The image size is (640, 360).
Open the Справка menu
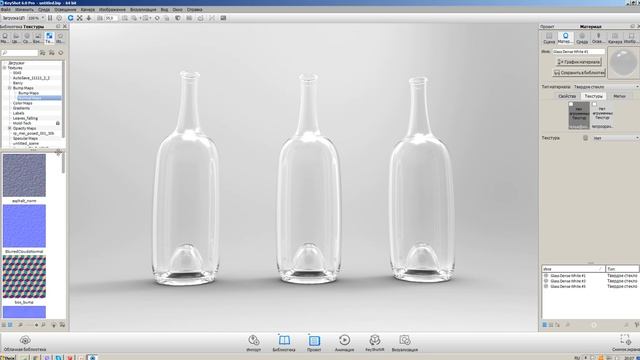pyautogui.click(x=195, y=9)
